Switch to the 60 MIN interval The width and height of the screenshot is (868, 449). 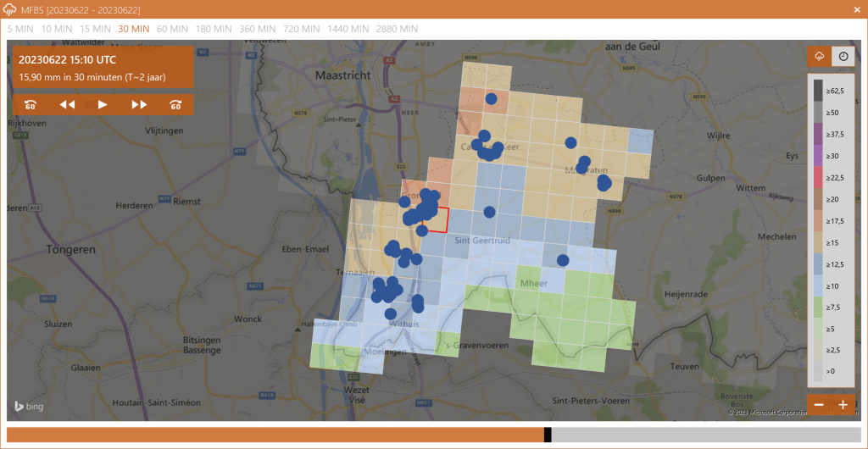click(x=172, y=29)
